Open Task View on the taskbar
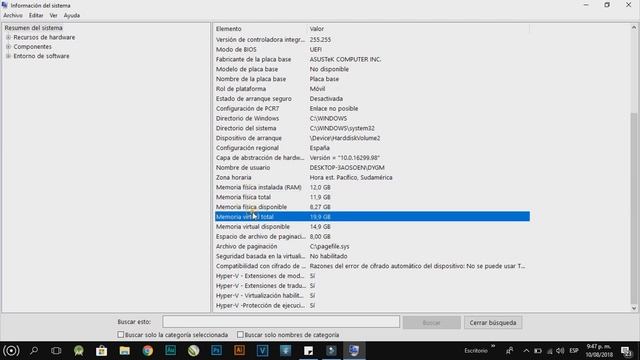The width and height of the screenshot is (640, 360). click(56, 351)
